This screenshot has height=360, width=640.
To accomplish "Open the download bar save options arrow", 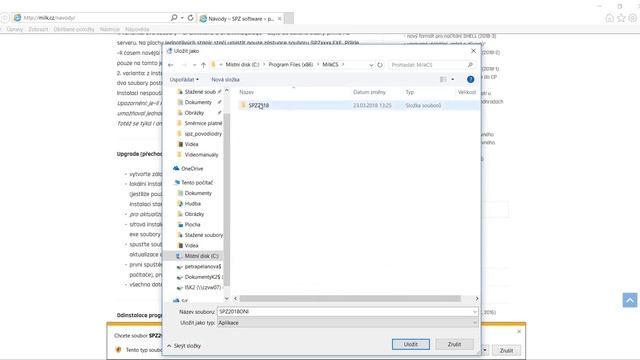I will (x=485, y=350).
